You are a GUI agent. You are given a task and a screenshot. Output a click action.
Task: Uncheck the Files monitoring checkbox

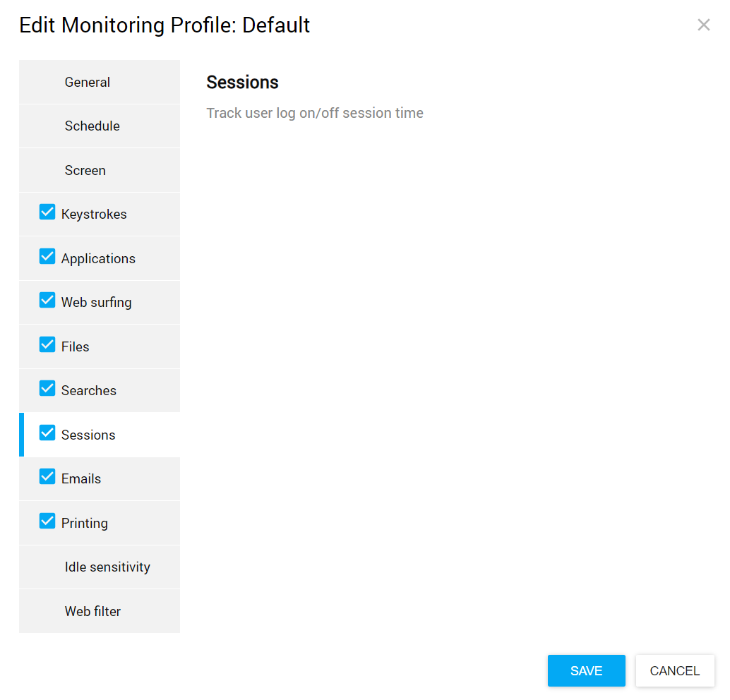[47, 345]
